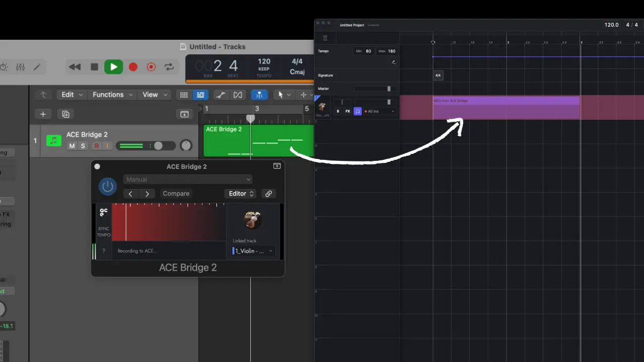This screenshot has height=362, width=644.
Task: Click the red Record button
Action: 133,67
